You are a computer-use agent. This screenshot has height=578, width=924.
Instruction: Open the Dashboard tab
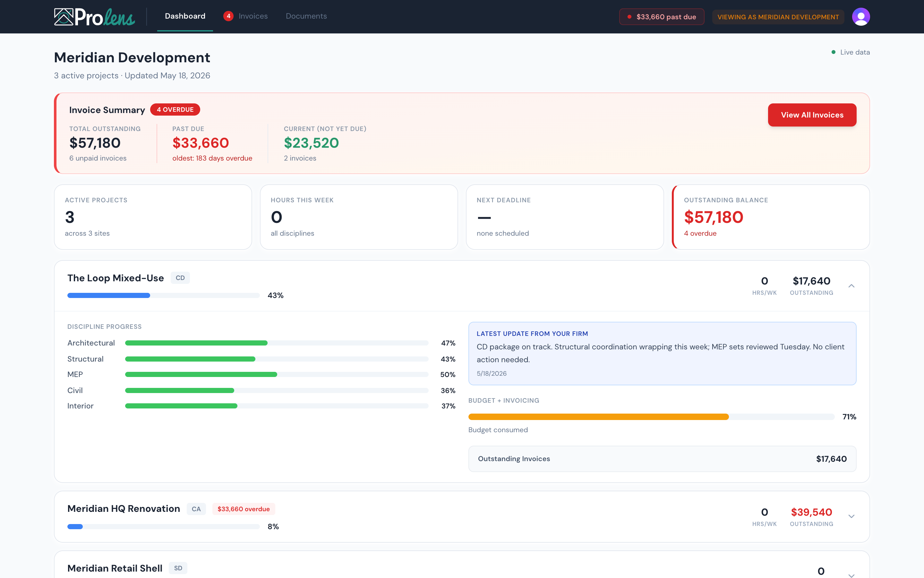(x=185, y=16)
